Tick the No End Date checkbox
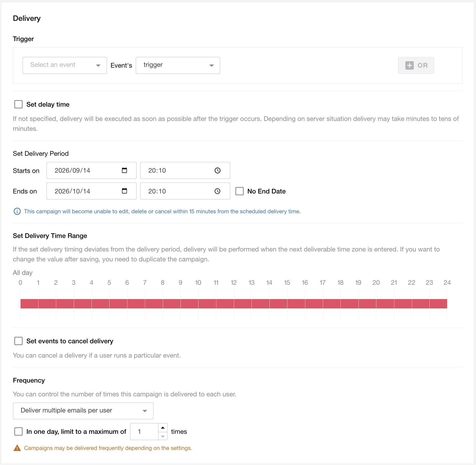Image resolution: width=476 pixels, height=465 pixels. (240, 191)
